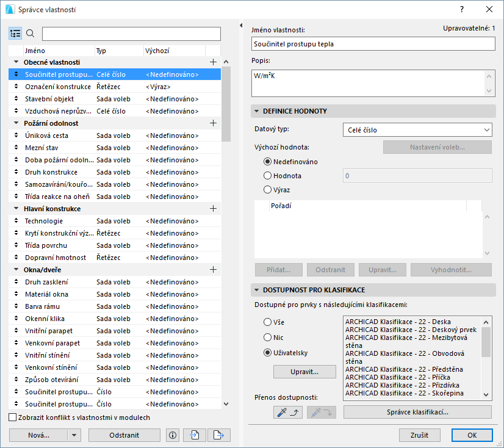The image size is (504, 448).
Task: Select the Vzduchová neprůzv... property row
Action: (115, 111)
